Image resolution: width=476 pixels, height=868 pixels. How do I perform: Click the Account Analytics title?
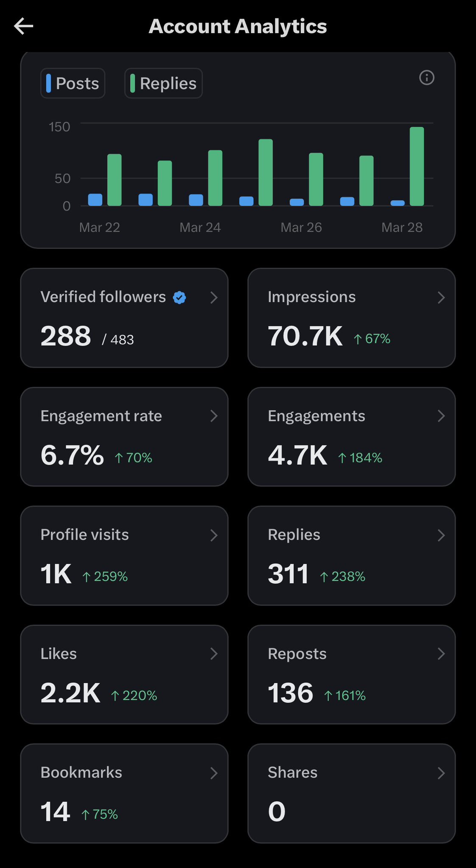[x=238, y=26]
